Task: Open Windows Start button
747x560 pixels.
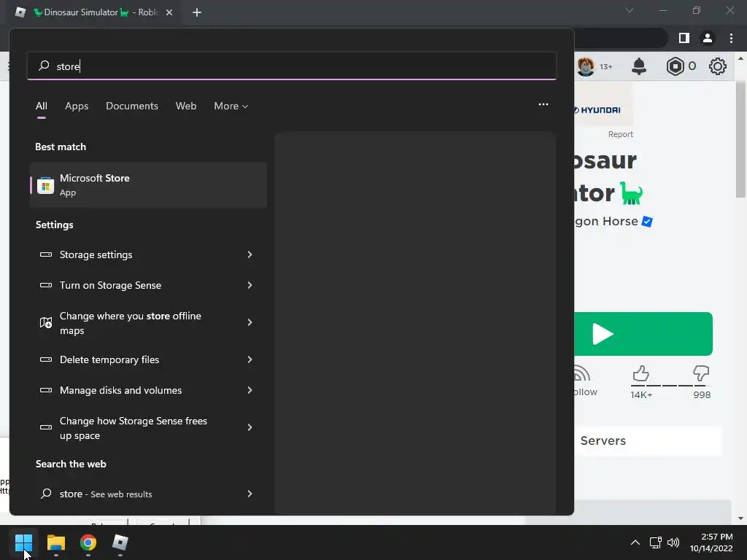Action: [23, 542]
